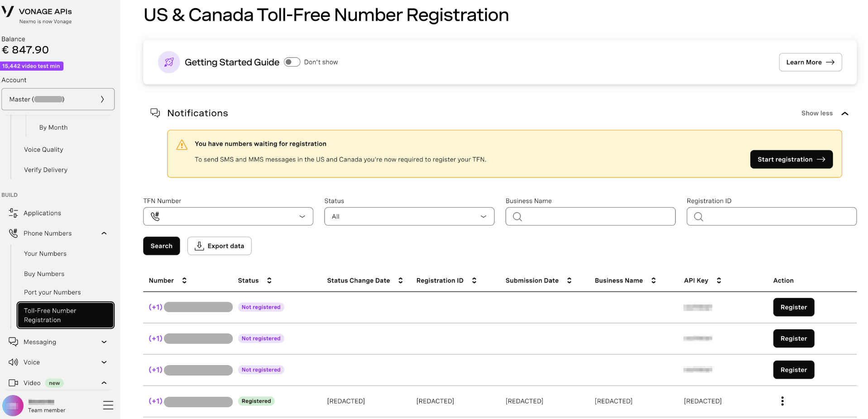Screen dimensions: 868x419
Task: Go to Your Numbers
Action: pyautogui.click(x=45, y=254)
